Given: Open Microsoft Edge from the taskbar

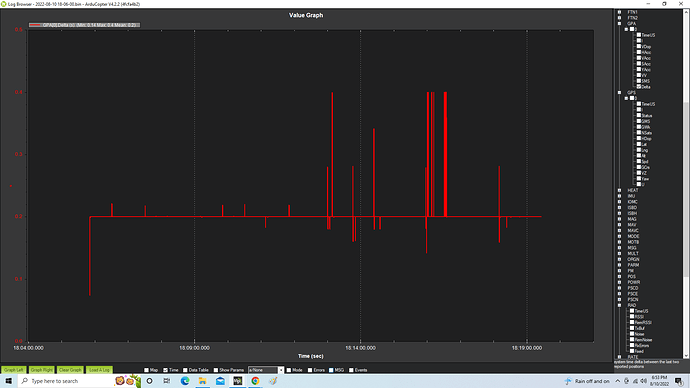Looking at the screenshot, I should 185,381.
